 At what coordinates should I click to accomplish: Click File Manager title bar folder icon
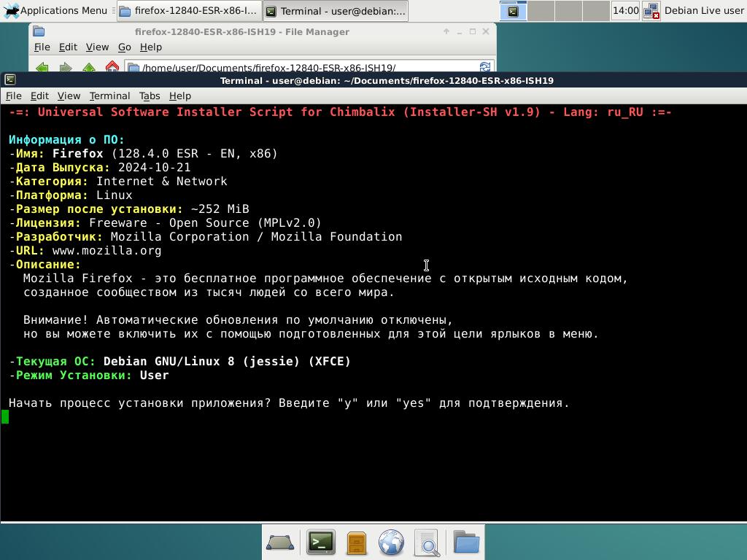coord(39,31)
